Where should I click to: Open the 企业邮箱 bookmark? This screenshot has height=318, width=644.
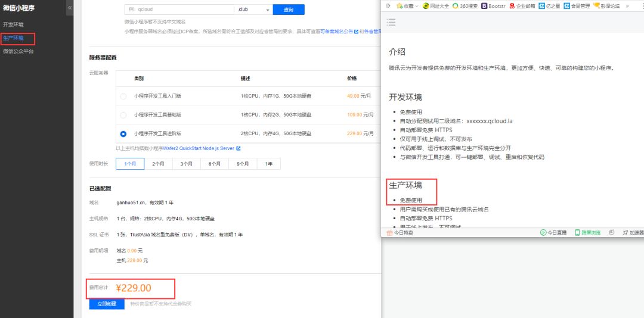[522, 6]
